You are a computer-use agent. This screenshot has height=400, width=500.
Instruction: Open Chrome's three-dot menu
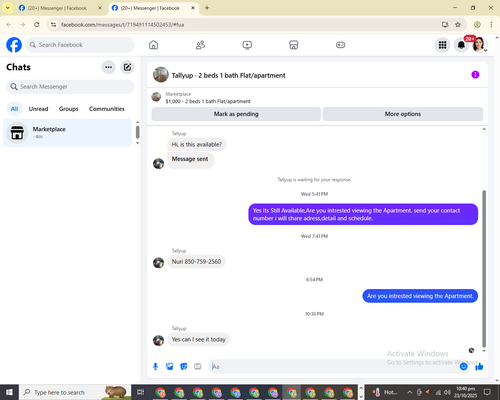(x=491, y=25)
